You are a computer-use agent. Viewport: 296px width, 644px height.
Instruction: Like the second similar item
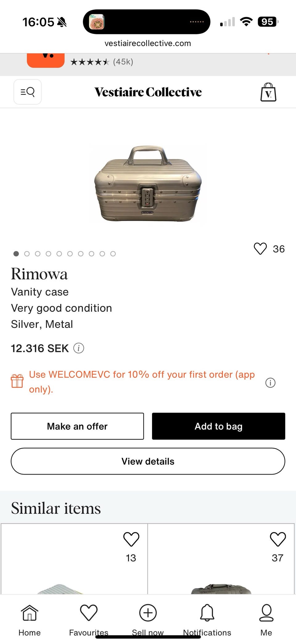[x=278, y=539]
